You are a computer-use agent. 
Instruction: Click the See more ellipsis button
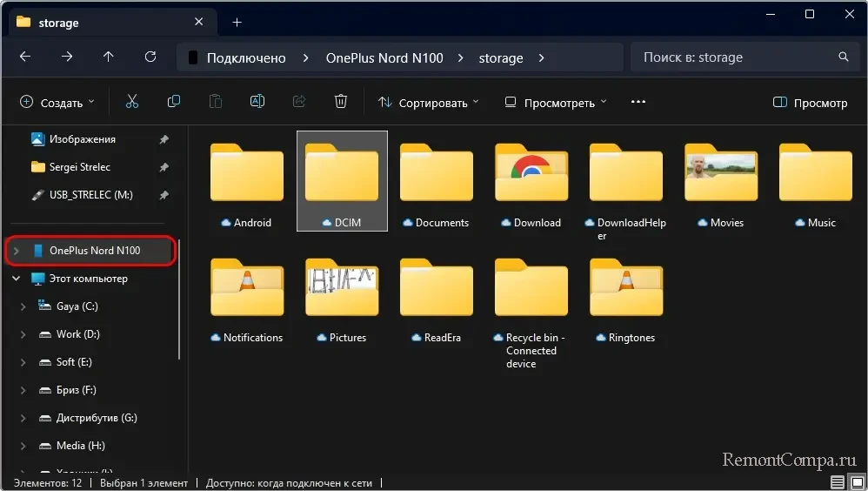(638, 102)
